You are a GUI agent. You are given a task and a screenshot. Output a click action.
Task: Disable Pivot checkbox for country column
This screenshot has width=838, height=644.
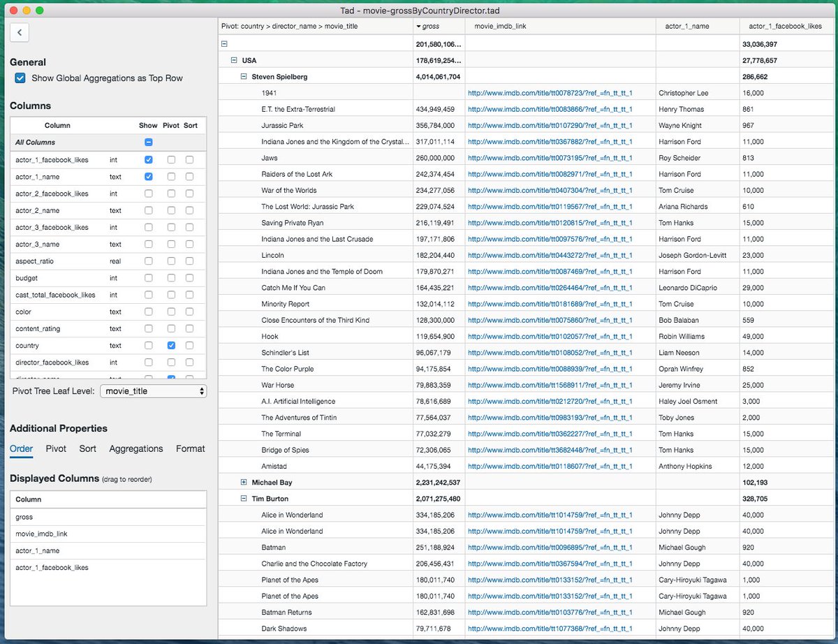171,346
